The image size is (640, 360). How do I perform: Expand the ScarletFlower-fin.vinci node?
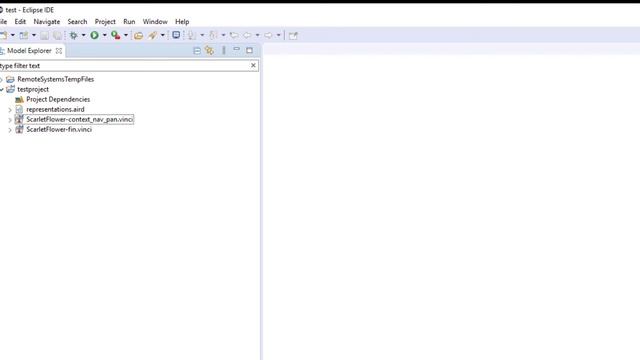coord(10,130)
